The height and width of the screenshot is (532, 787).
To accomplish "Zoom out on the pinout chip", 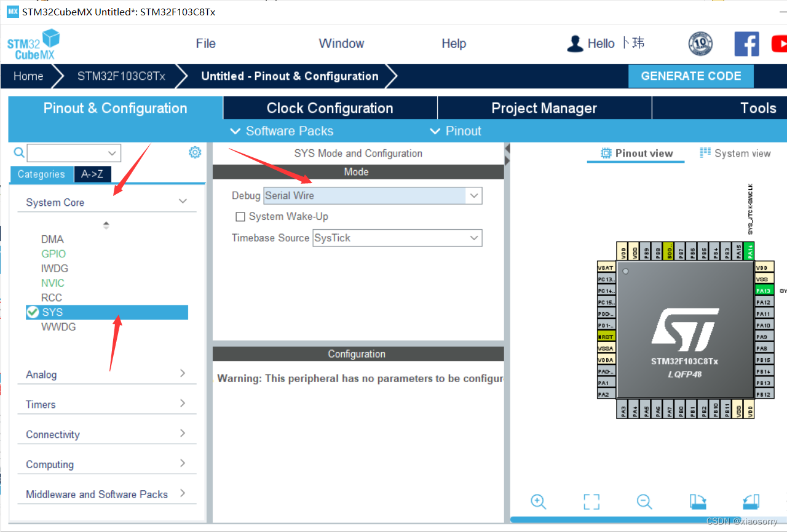I will pos(644,501).
